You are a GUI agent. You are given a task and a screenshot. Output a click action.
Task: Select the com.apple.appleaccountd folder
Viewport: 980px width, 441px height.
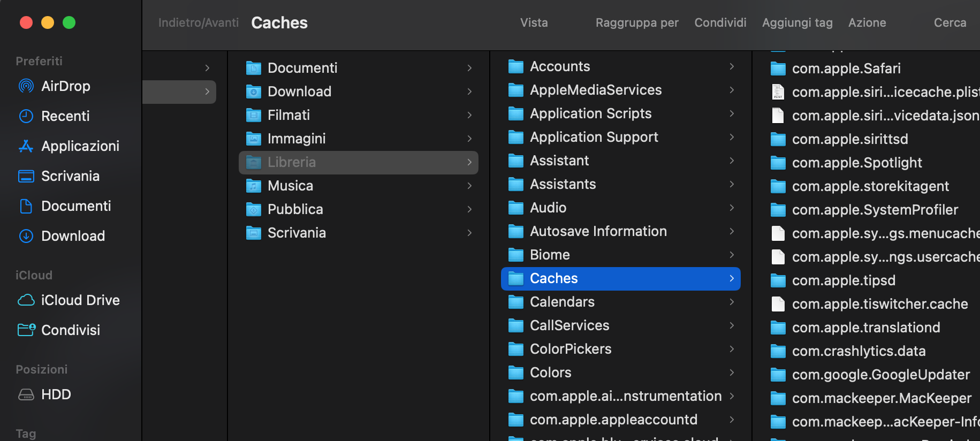coord(621,420)
